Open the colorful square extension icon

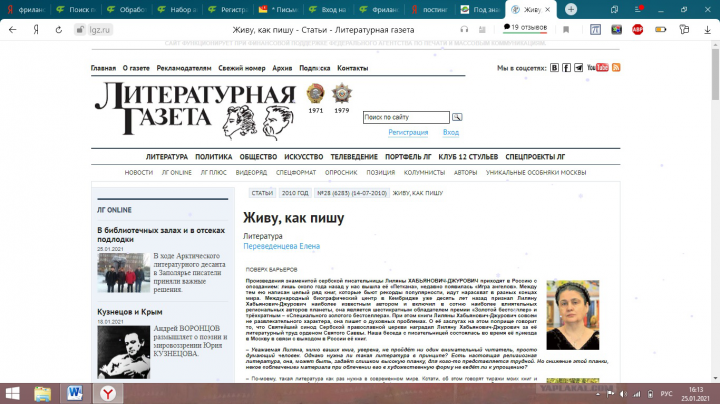point(616,29)
